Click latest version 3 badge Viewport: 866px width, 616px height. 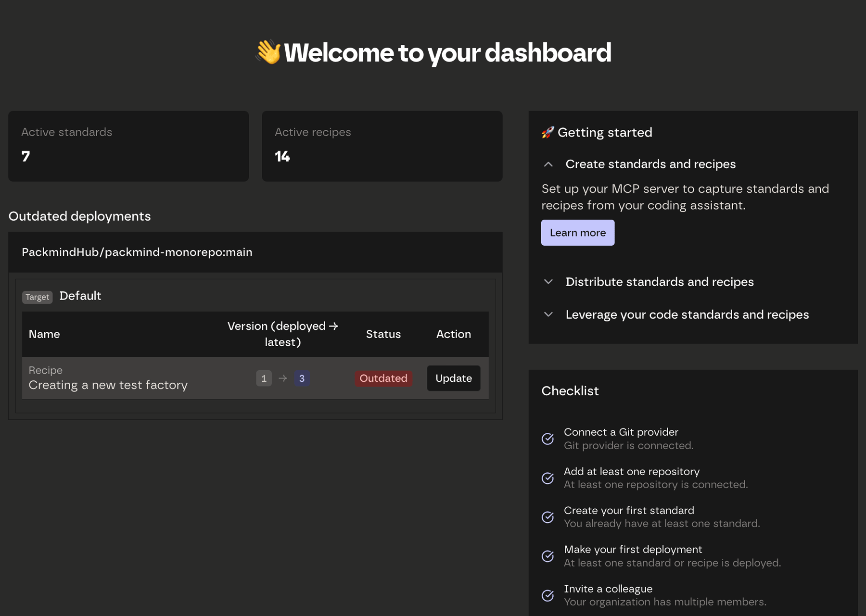[x=302, y=378]
